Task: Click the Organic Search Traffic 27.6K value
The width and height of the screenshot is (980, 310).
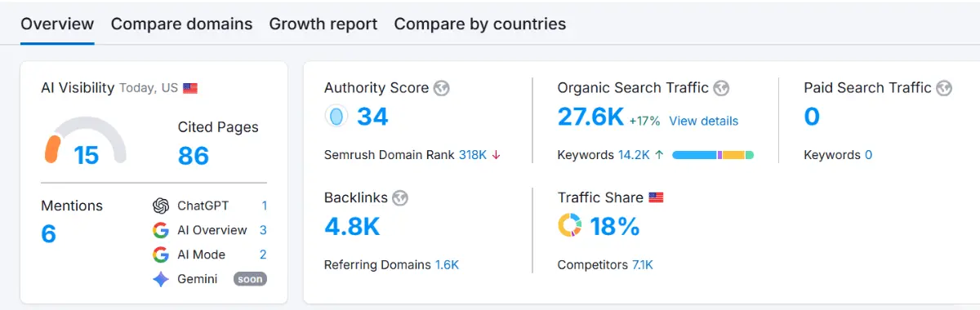Action: point(590,117)
